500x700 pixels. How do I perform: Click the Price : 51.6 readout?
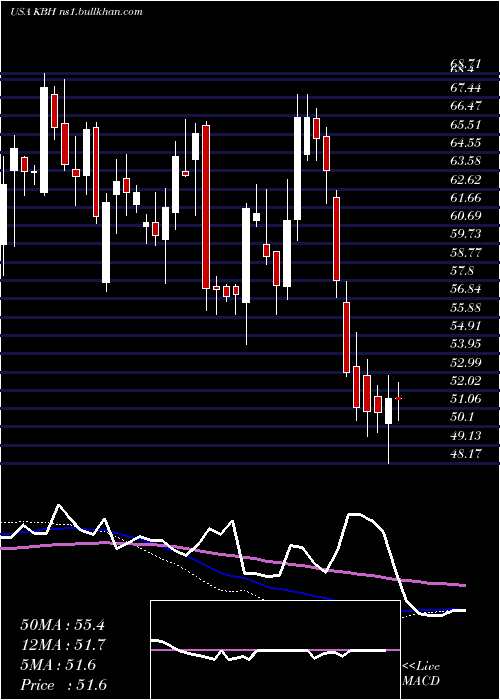coord(63,685)
